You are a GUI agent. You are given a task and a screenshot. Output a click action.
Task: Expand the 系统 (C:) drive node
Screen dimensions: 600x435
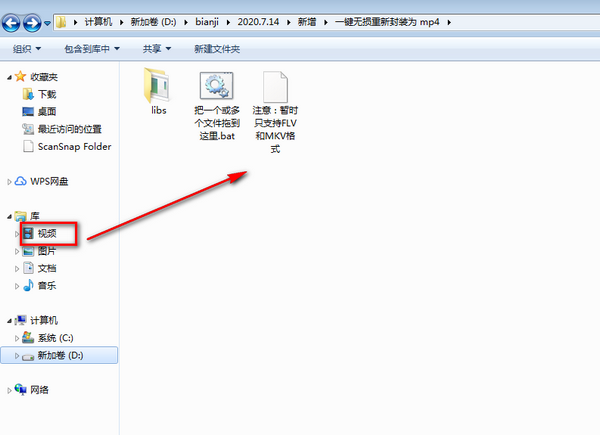click(17, 339)
